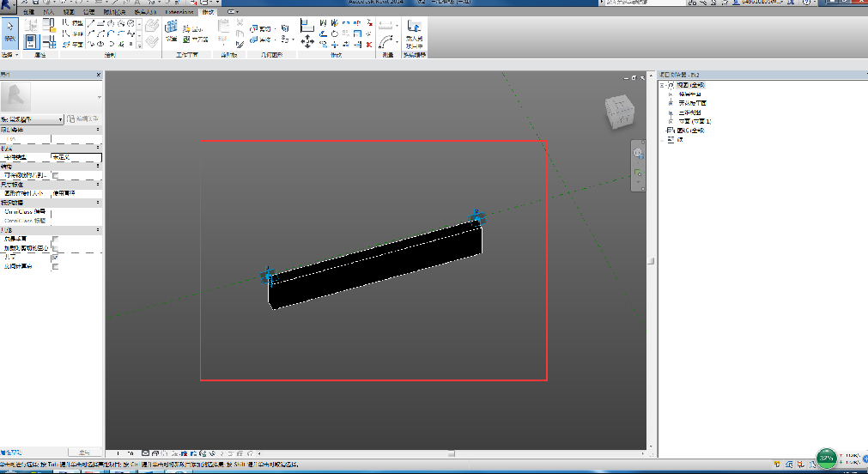This screenshot has height=474, width=868.
Task: Click the green circular percentage indicator
Action: (x=827, y=458)
